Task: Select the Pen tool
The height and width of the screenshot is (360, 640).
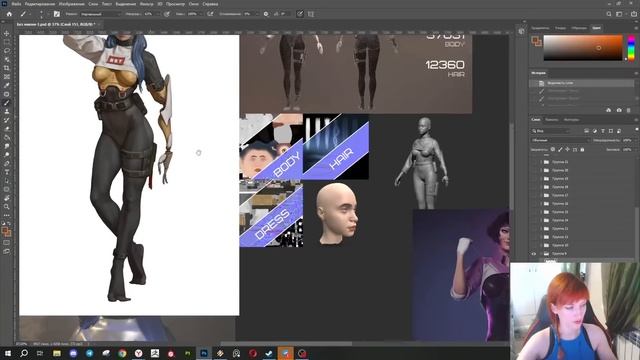Action: pos(7,163)
